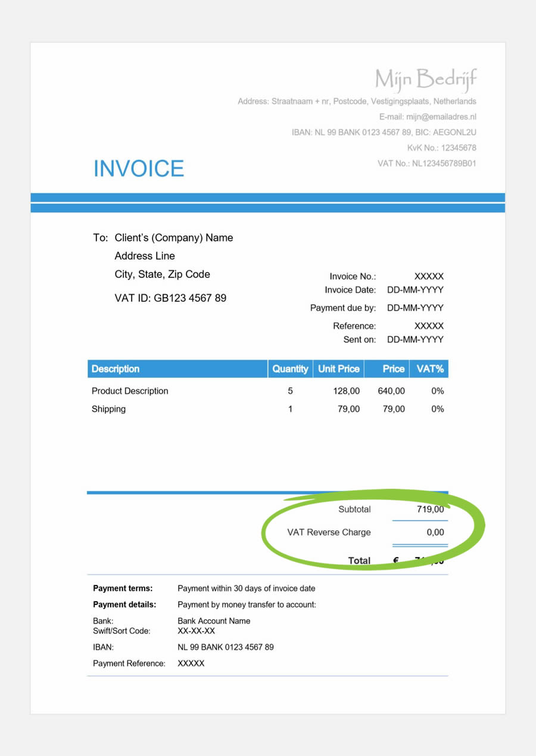Click the Total label
This screenshot has width=536, height=756.
coord(359,561)
